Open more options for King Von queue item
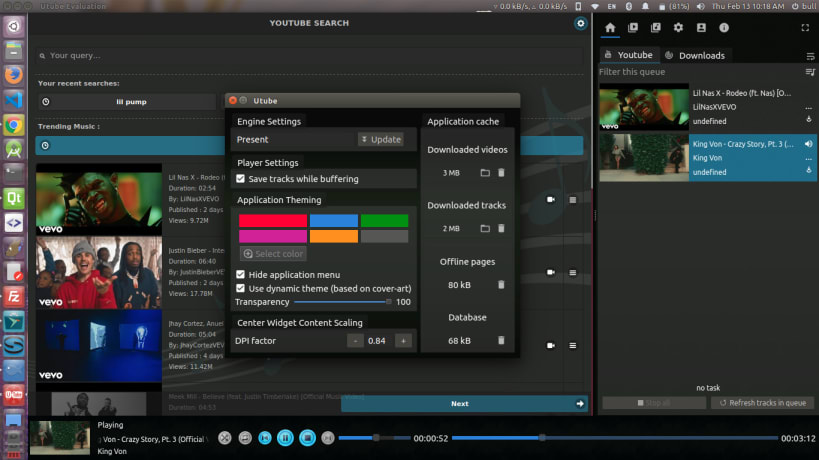The width and height of the screenshot is (819, 460). [x=809, y=158]
